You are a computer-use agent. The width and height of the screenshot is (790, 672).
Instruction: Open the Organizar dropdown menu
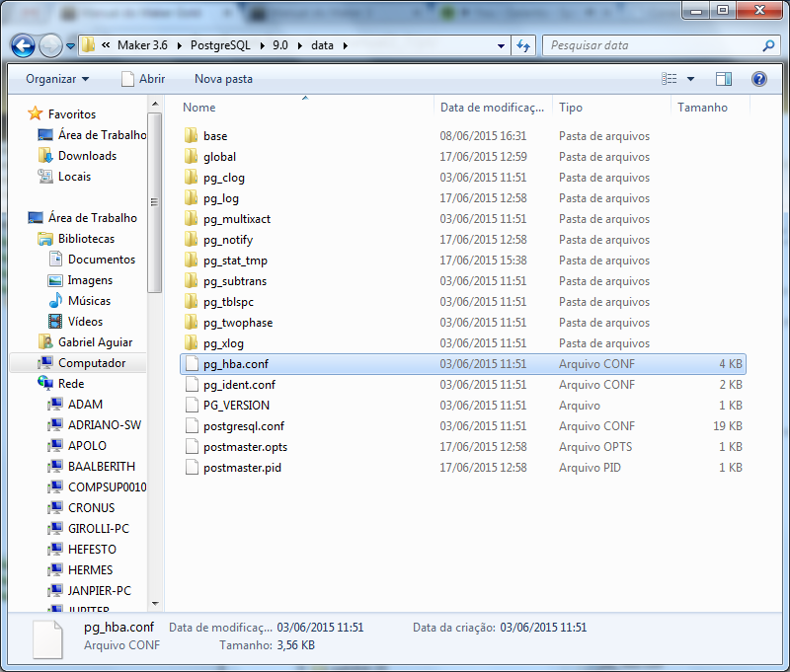(56, 79)
